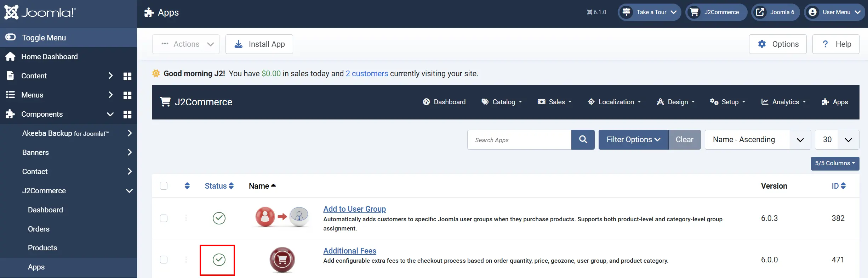Sort the table by ID

[x=839, y=186]
